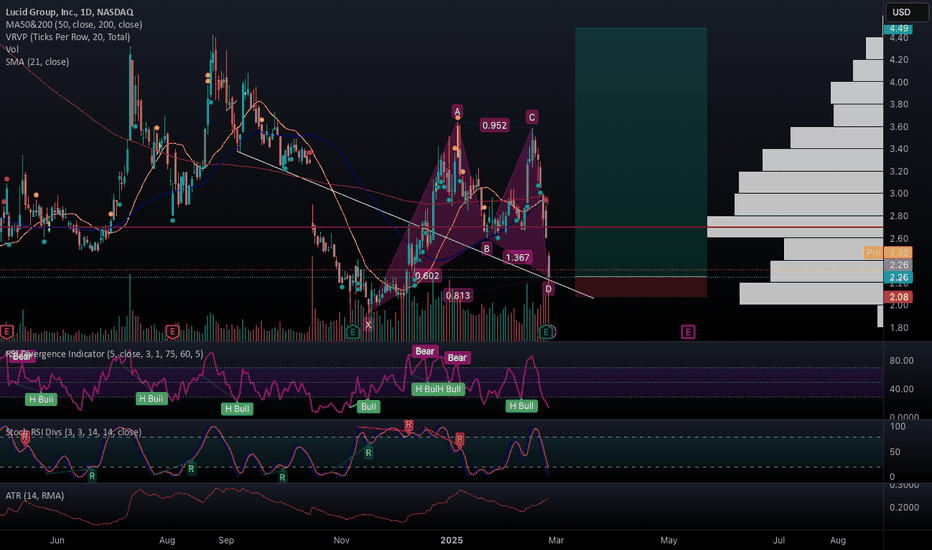Image resolution: width=932 pixels, height=550 pixels.
Task: Select the longest volume profile bar near 2.70
Action: coord(795,227)
